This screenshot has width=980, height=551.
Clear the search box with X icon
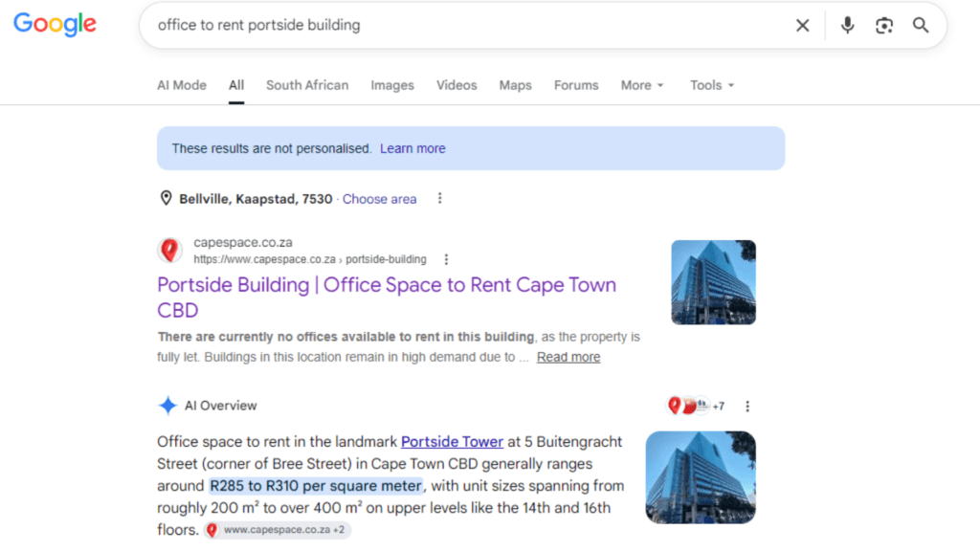tap(803, 25)
